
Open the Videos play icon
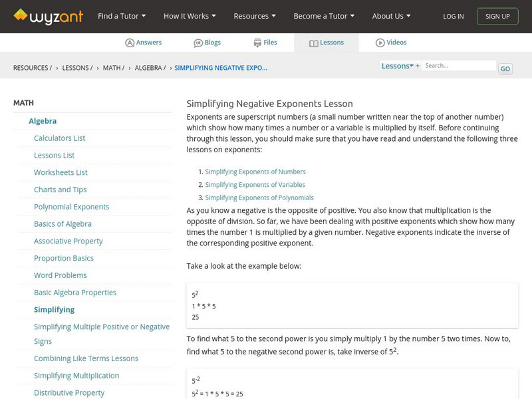pos(380,43)
